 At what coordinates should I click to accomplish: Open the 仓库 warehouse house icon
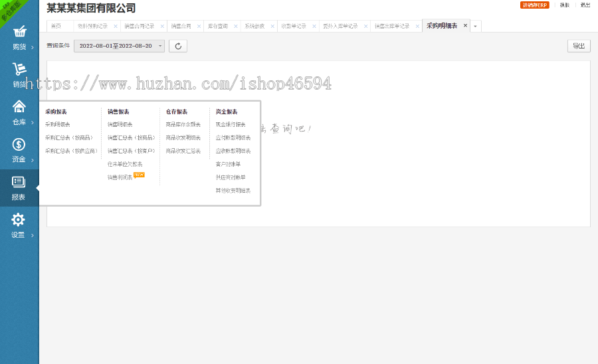tap(19, 106)
